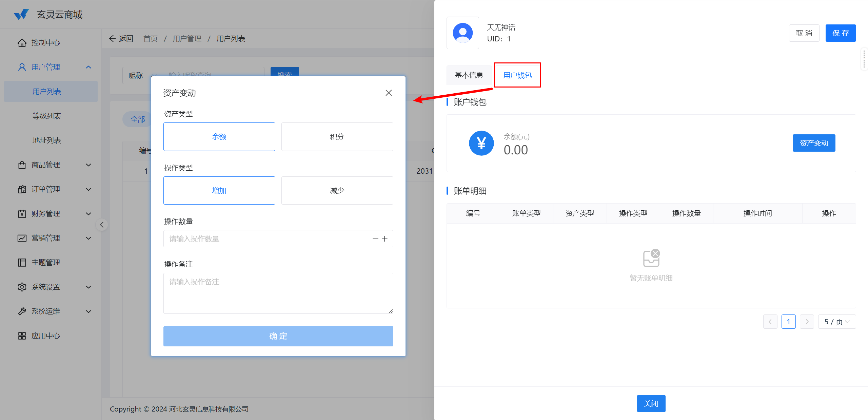Collapse sidebar using round arrow handle

pyautogui.click(x=102, y=225)
